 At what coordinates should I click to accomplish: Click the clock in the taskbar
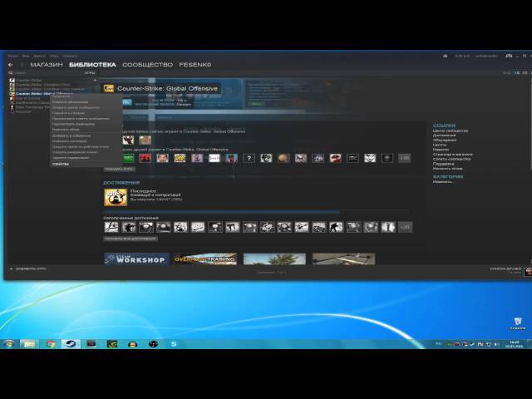(x=514, y=344)
